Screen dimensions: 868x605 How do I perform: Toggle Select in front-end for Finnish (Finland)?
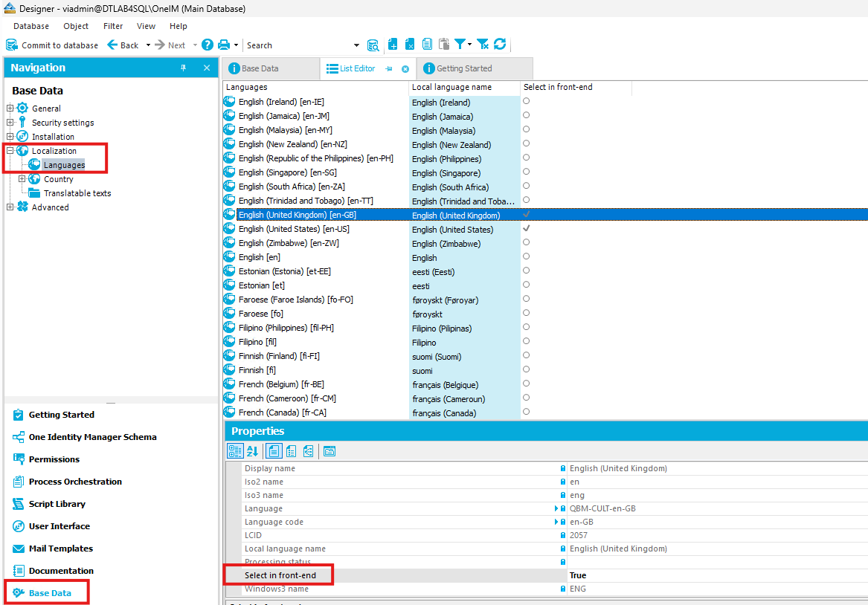click(526, 355)
